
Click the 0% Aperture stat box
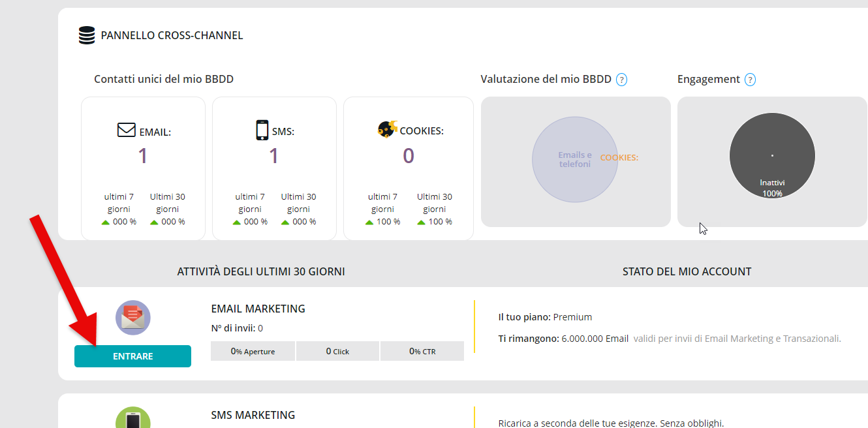click(x=253, y=351)
